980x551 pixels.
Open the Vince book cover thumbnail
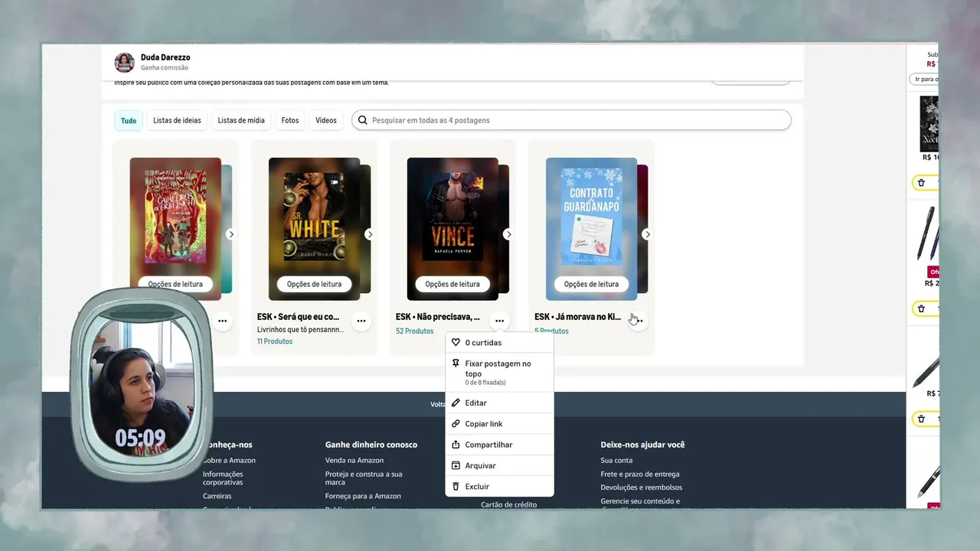[x=452, y=229]
